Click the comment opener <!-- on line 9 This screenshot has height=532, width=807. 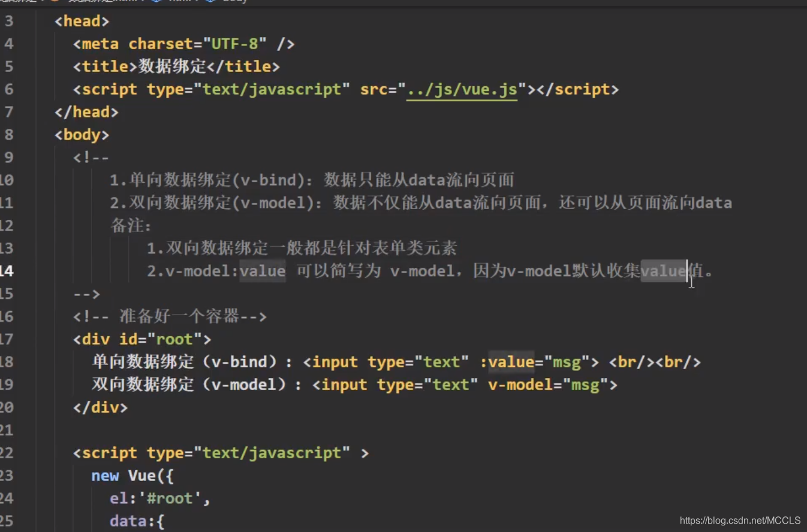click(x=91, y=158)
